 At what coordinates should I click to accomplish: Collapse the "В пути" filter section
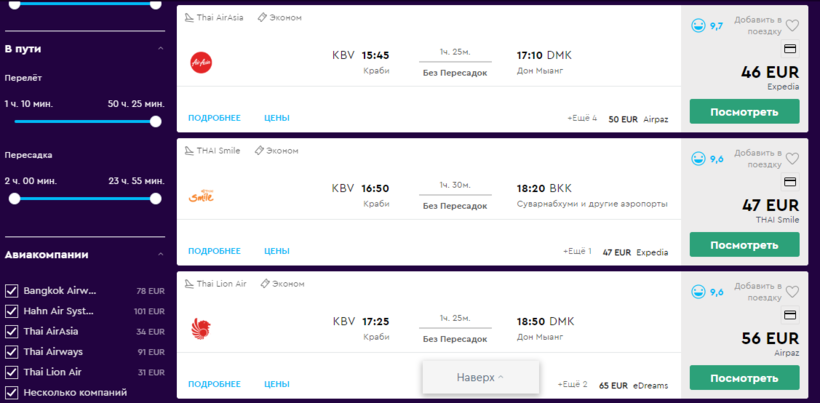point(160,48)
